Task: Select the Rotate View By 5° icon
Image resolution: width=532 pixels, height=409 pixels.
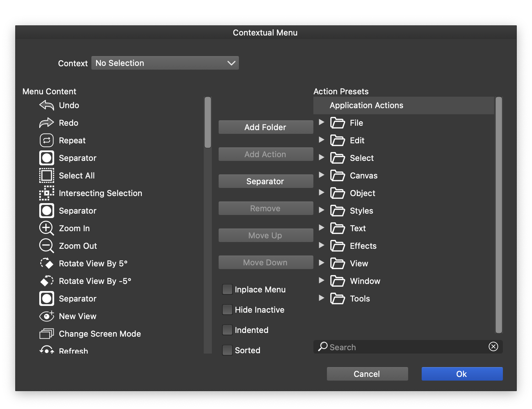Action: 46,264
